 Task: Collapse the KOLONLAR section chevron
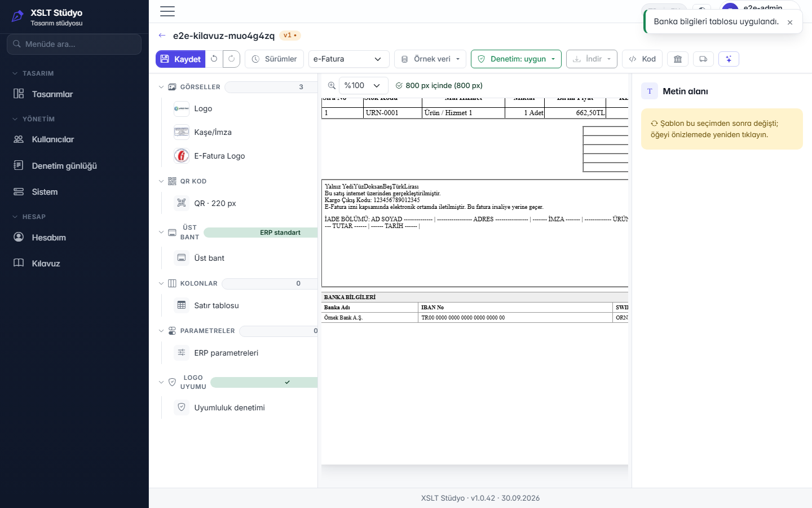161,283
